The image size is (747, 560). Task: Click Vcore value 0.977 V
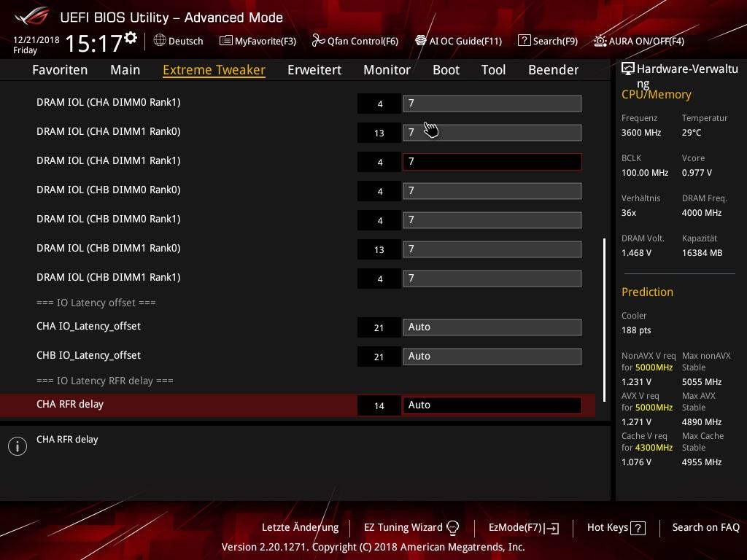697,172
